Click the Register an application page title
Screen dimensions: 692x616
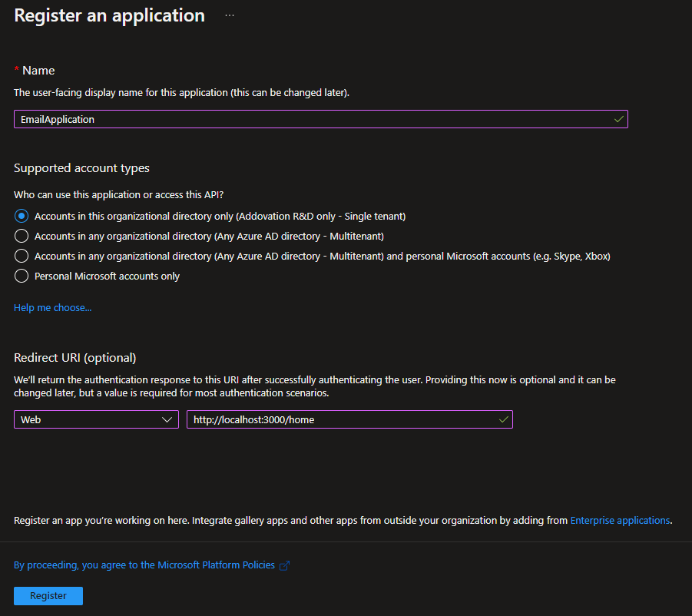(x=110, y=16)
